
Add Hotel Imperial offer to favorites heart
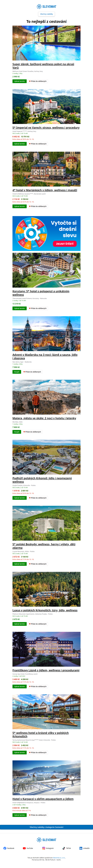[38, 144]
